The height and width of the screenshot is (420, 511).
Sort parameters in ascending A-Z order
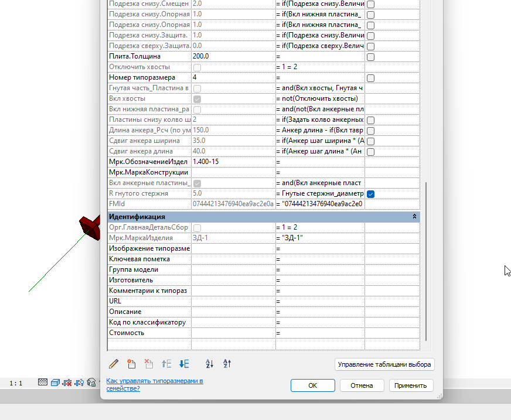(210, 364)
